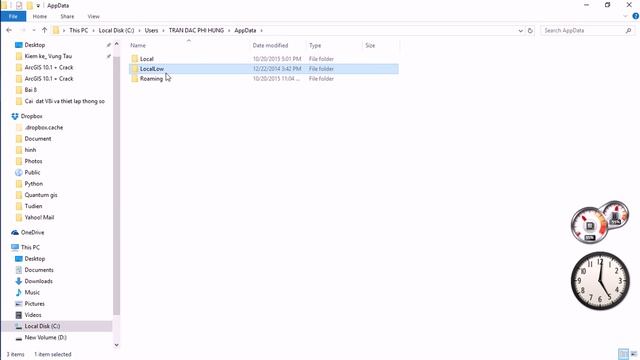Click the Users breadcrumb
The height and width of the screenshot is (360, 640).
[151, 31]
